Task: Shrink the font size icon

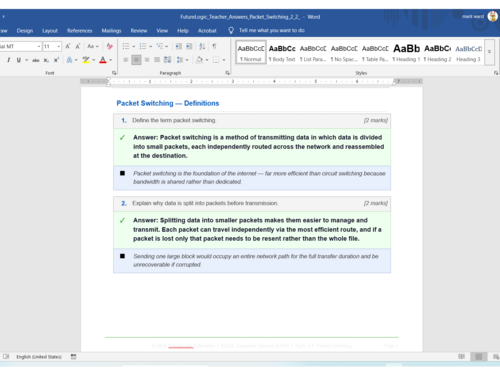Action: [78, 46]
